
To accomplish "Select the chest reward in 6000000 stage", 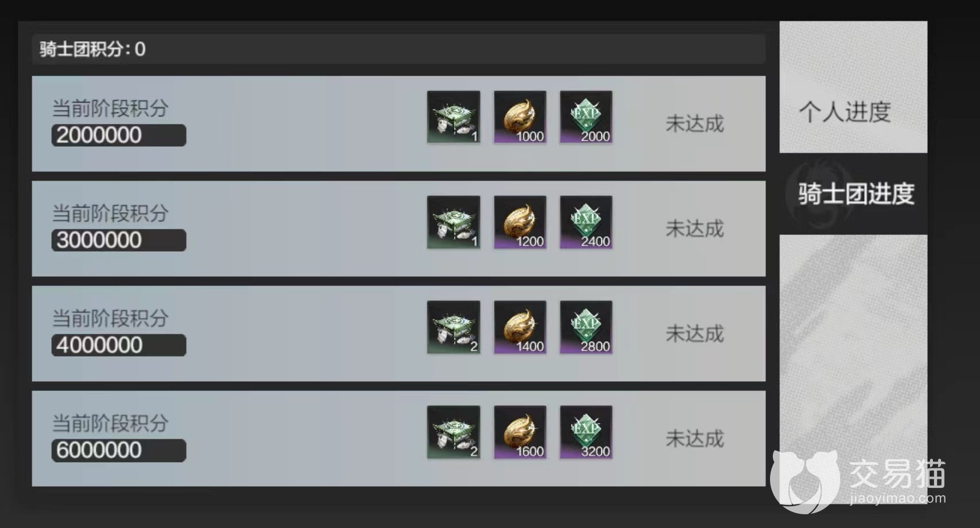I will tap(453, 432).
